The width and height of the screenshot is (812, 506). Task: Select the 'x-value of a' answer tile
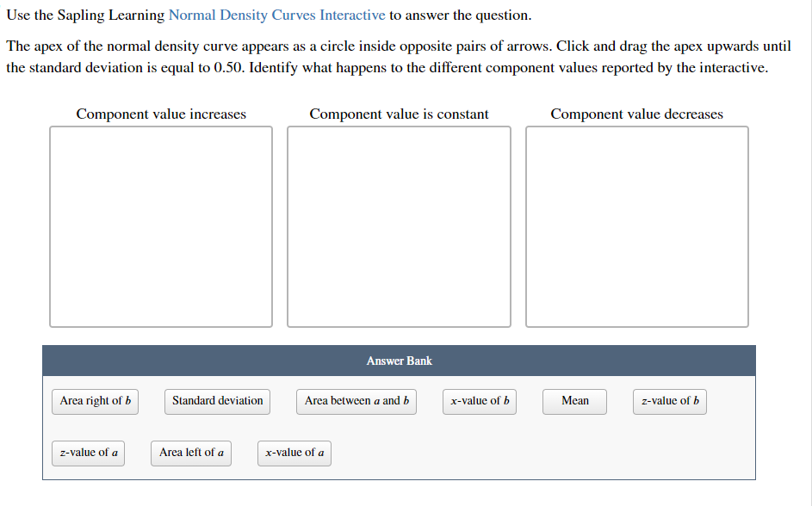[294, 453]
